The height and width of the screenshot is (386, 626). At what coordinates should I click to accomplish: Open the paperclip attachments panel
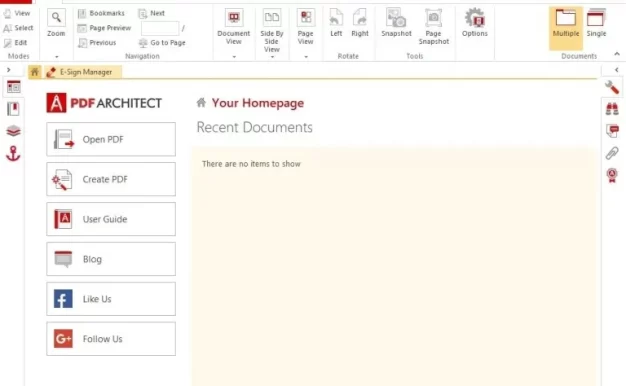coord(612,153)
